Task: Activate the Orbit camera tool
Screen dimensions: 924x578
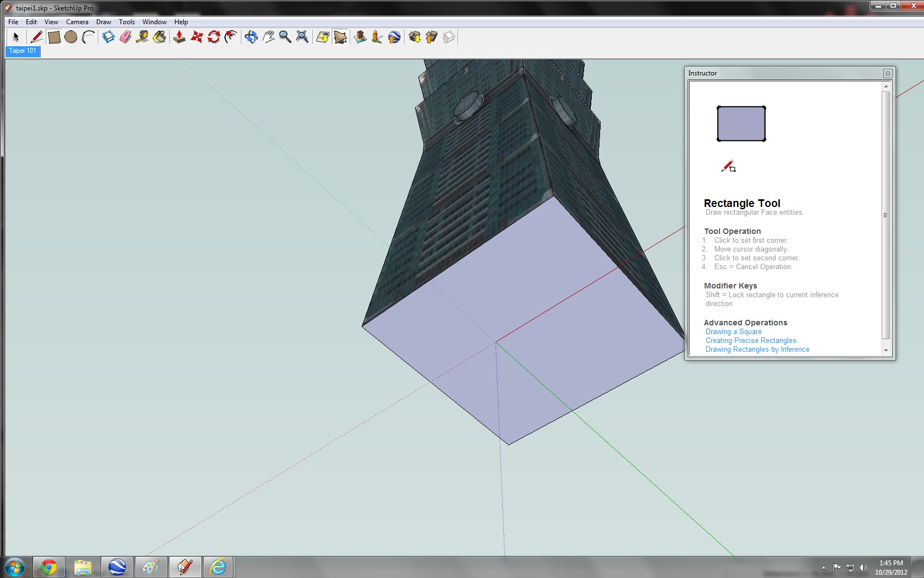Action: click(x=251, y=37)
